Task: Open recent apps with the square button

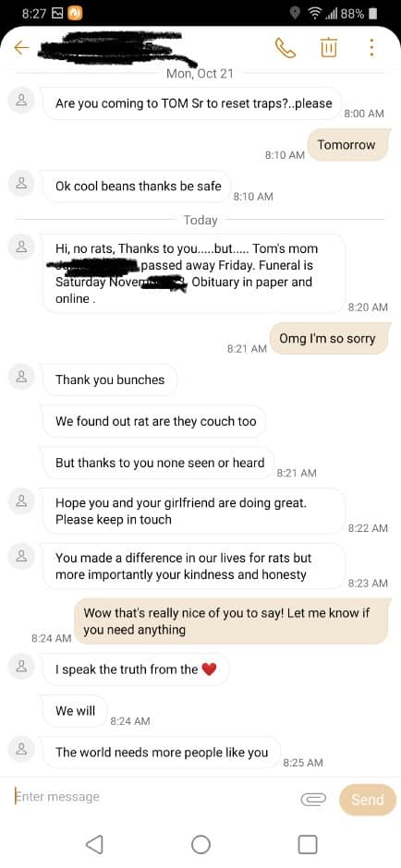Action: [308, 844]
